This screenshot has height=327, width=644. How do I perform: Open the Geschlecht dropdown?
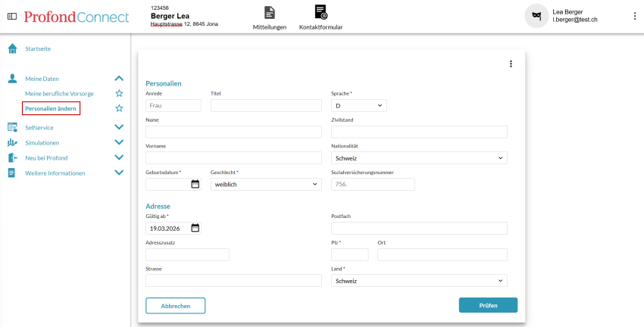266,184
